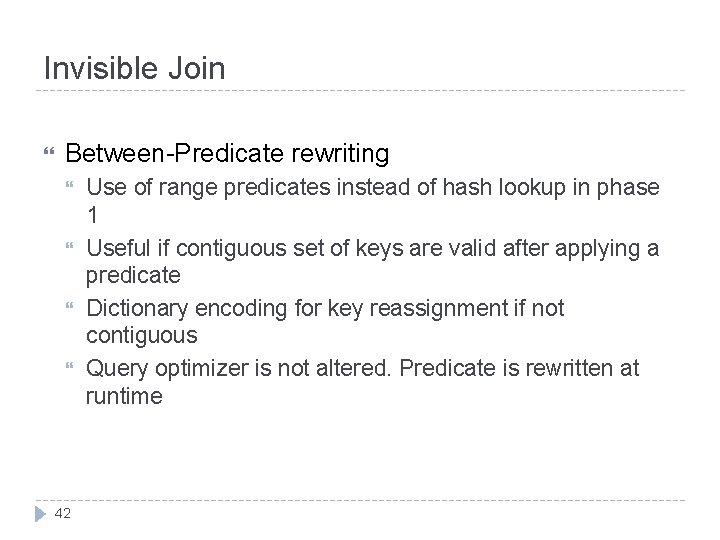
Task: Click the triangle arrow beside slide number 42
Action: 40,513
